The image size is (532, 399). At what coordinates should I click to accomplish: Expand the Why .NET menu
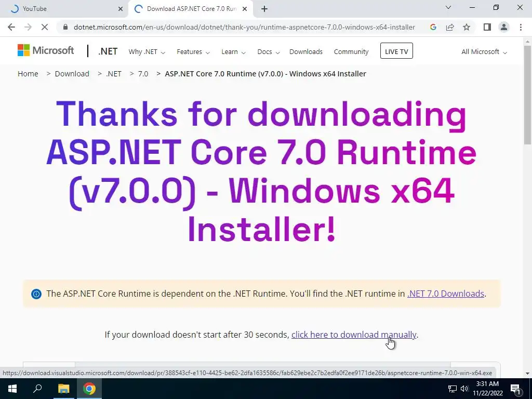[x=147, y=52]
